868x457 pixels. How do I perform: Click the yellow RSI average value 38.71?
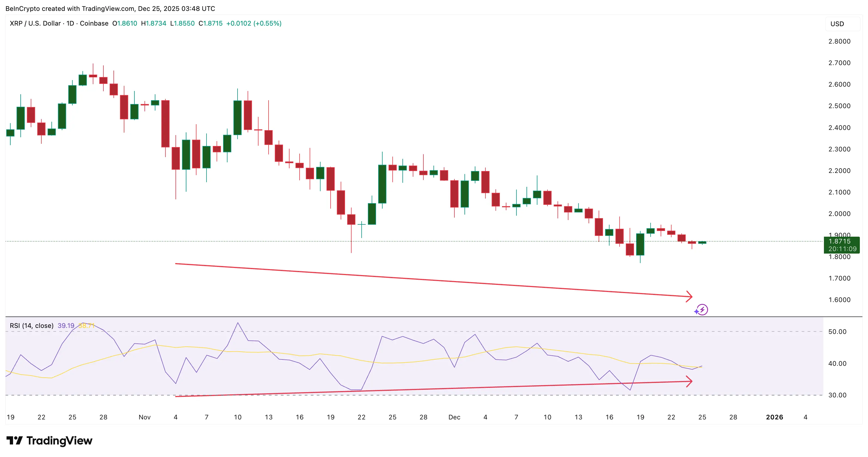pos(86,325)
